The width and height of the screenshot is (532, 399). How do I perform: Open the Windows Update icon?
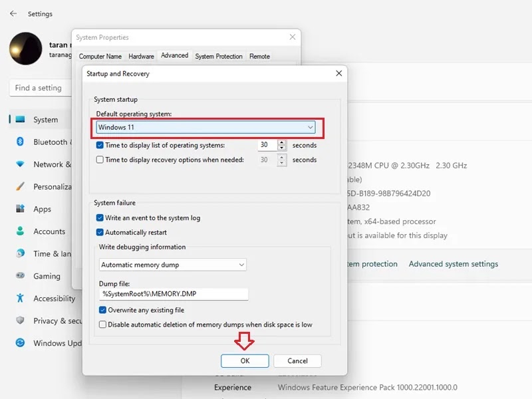click(21, 342)
